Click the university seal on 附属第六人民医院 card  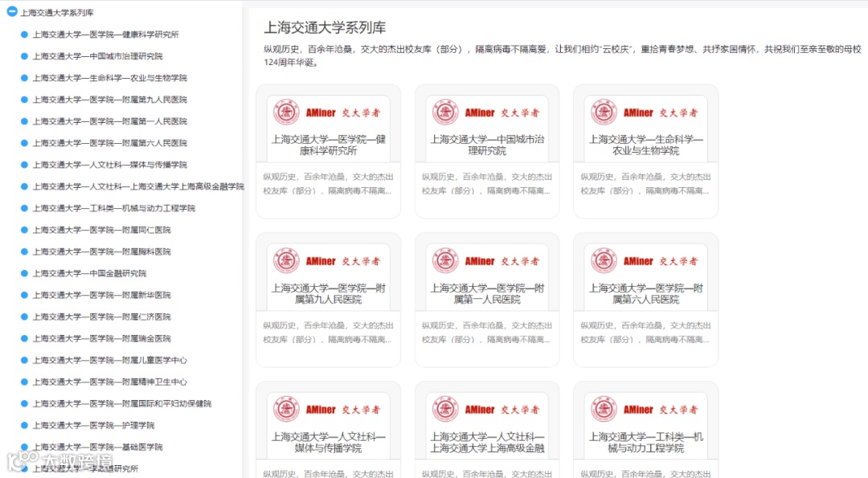point(604,260)
